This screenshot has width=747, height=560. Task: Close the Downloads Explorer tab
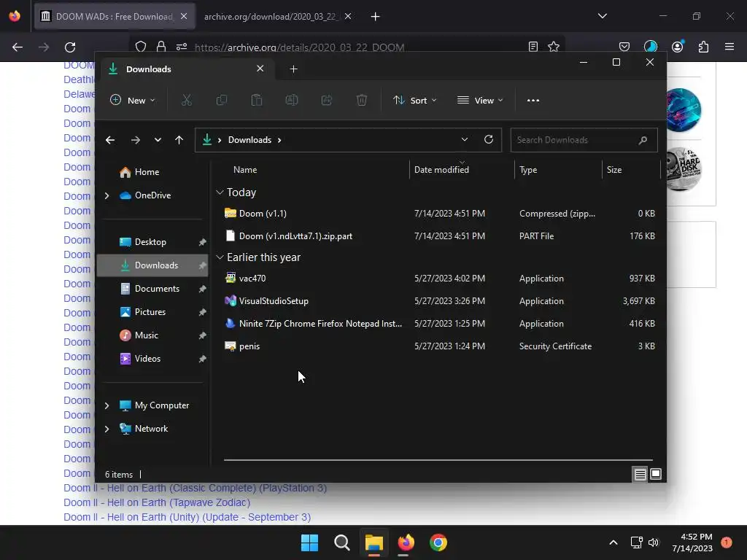tap(260, 69)
